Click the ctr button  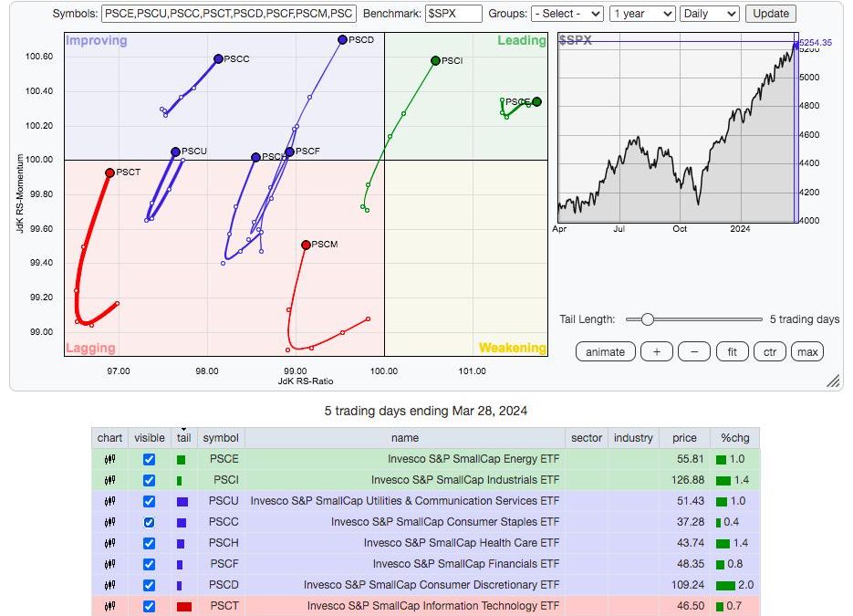point(770,352)
